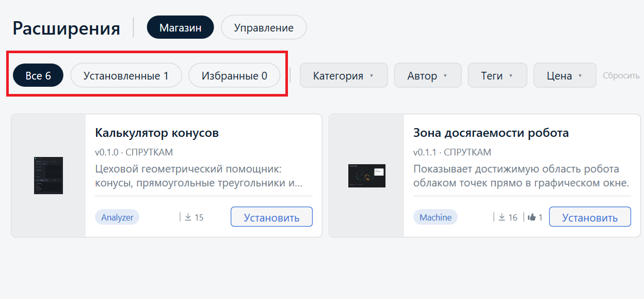The image size is (644, 299).
Task: Open the Автор filter dropdown
Action: click(428, 75)
